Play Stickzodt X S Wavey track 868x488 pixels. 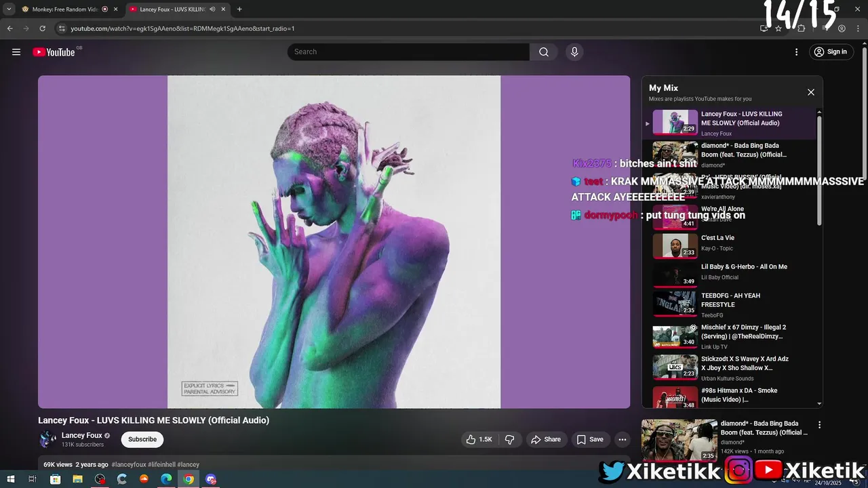tap(729, 368)
